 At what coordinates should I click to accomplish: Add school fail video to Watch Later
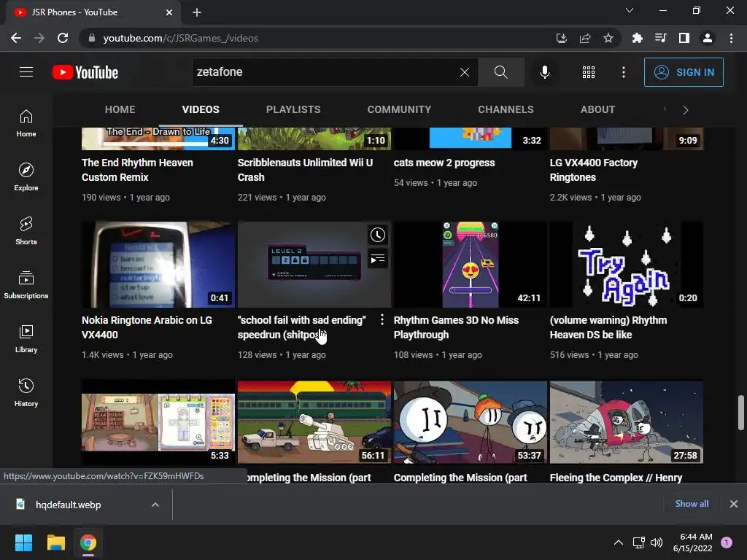pos(378,235)
